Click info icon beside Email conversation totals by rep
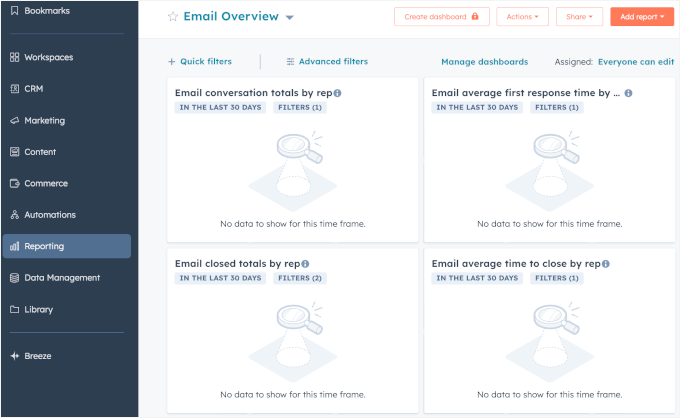 coord(337,93)
